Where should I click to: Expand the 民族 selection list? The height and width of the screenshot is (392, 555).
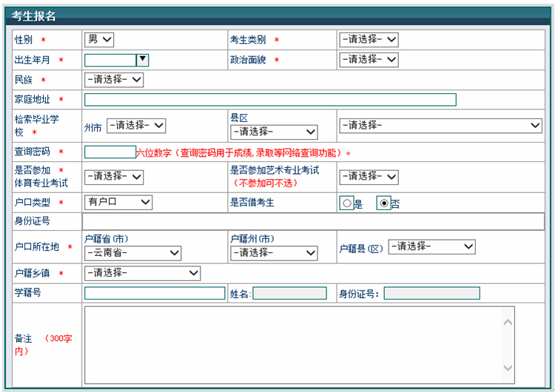coord(114,80)
